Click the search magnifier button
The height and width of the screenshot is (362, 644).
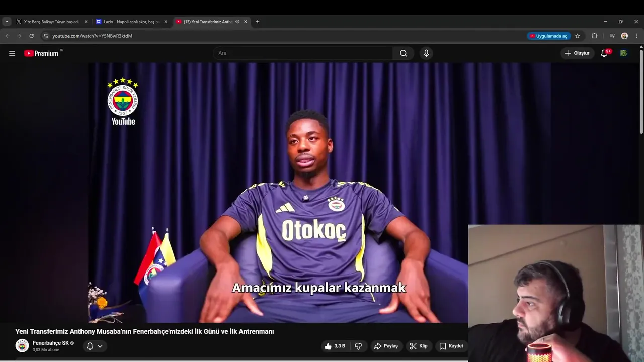(404, 53)
